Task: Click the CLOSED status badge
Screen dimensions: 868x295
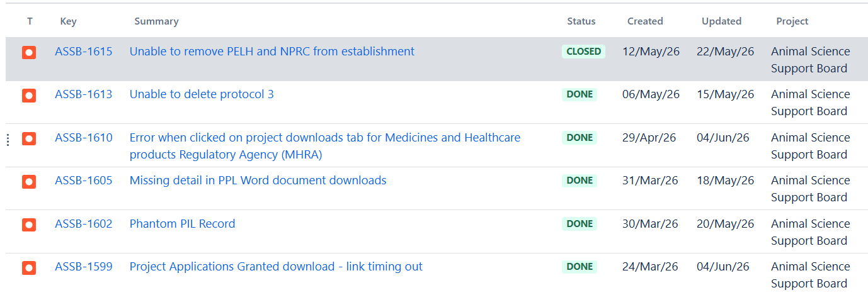Action: pyautogui.click(x=583, y=52)
